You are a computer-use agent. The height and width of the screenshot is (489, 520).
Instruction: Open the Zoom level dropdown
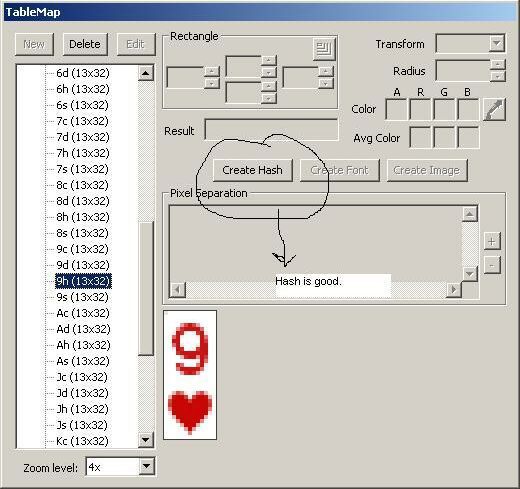point(146,467)
